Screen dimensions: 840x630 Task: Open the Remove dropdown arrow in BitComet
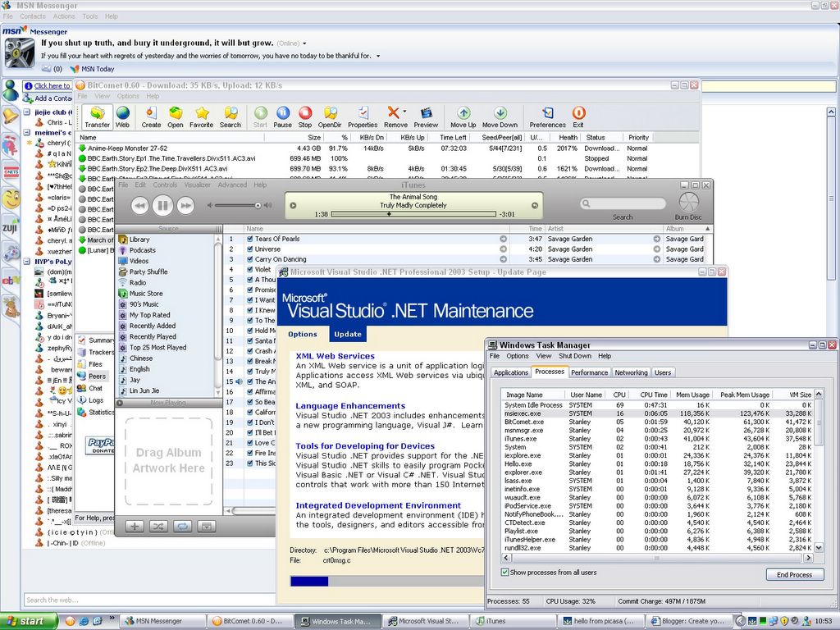(404, 112)
